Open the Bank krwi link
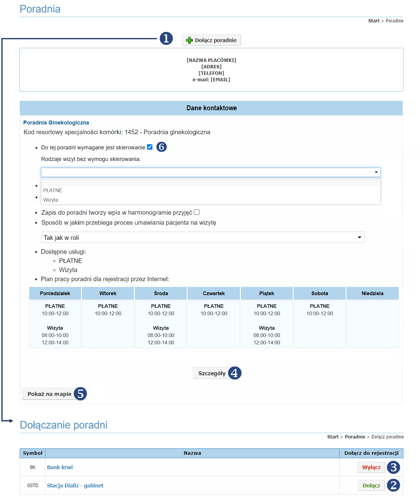 (60, 467)
